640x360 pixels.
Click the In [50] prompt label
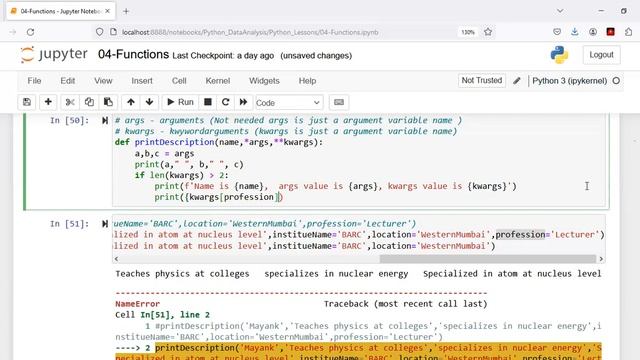click(x=69, y=120)
